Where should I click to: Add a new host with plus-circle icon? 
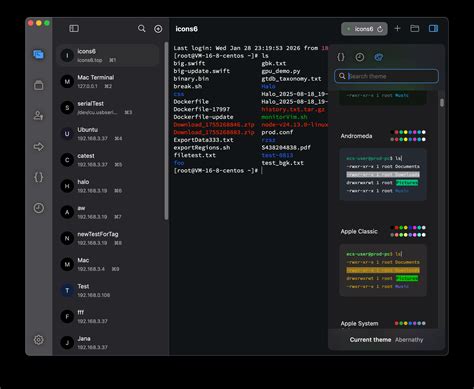click(158, 29)
